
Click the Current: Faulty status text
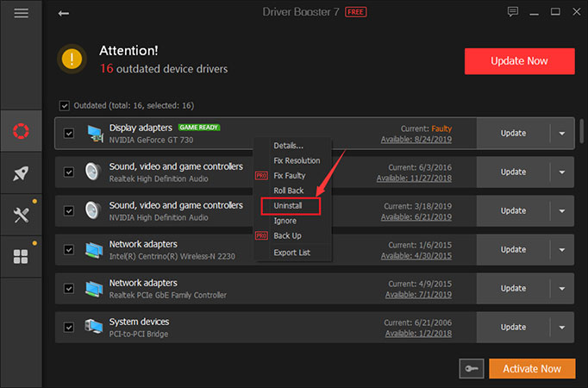[x=426, y=129]
